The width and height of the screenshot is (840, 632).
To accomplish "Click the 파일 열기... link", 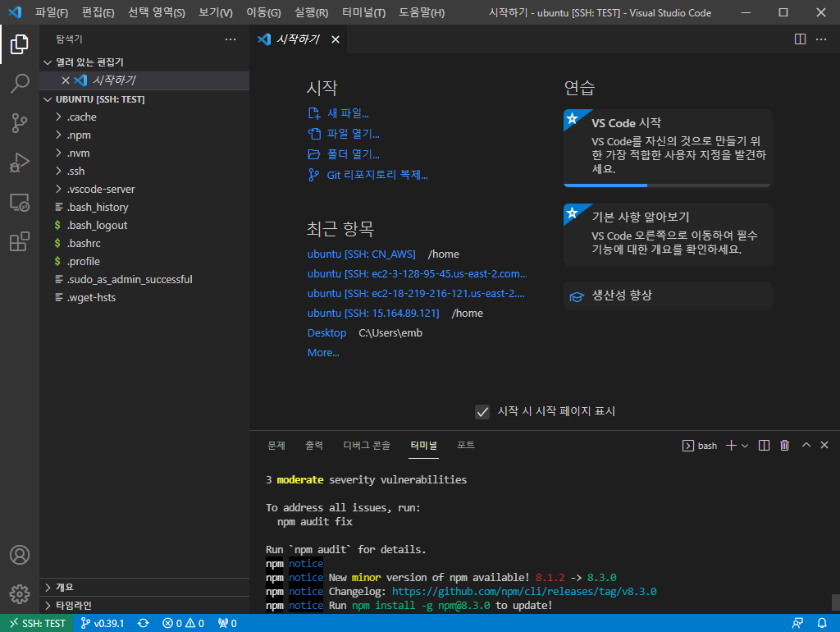I will coord(353,134).
